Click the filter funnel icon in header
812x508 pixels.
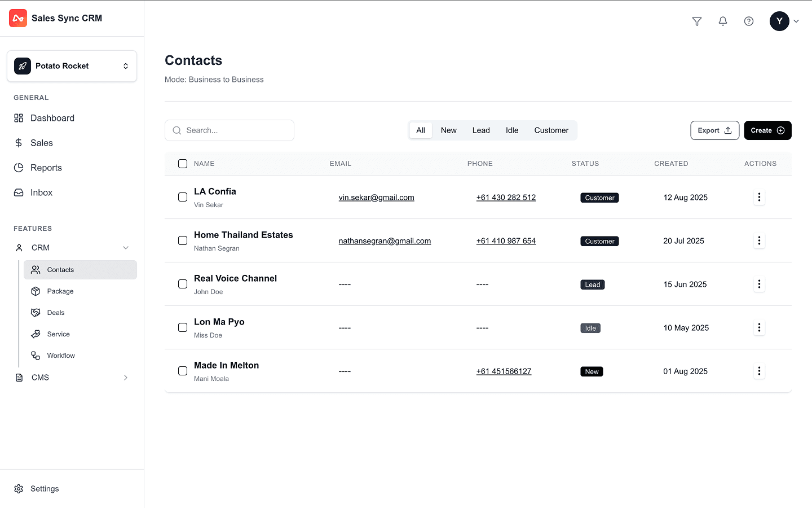click(x=697, y=21)
